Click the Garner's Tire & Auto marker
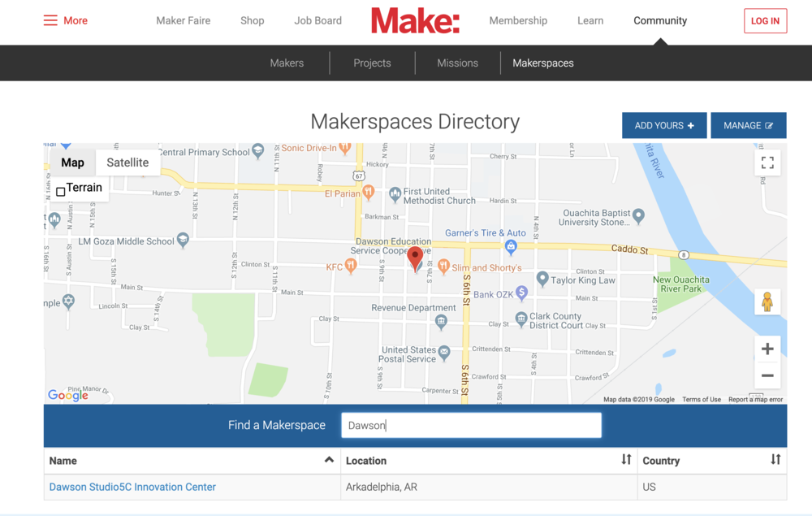812x516 pixels. pyautogui.click(x=511, y=246)
